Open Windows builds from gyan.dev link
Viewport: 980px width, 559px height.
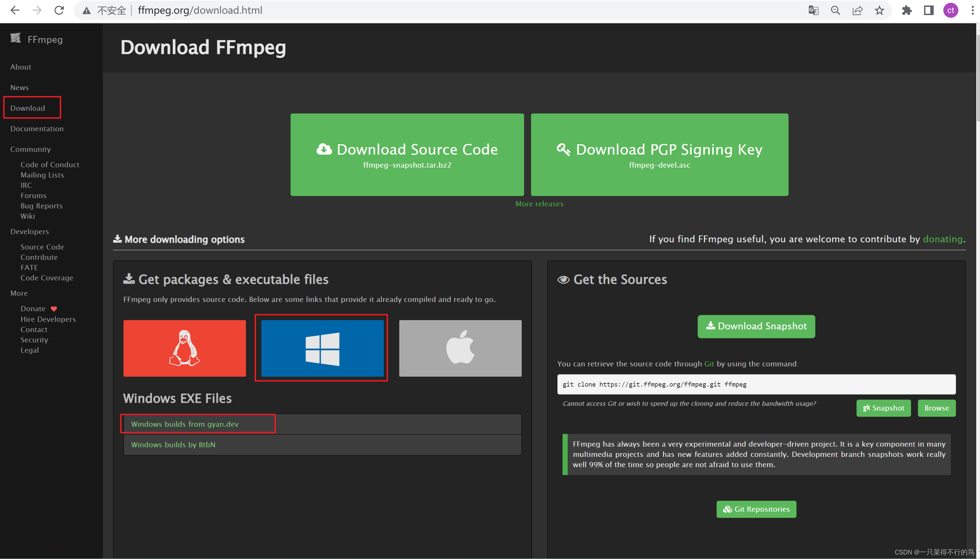pyautogui.click(x=185, y=424)
